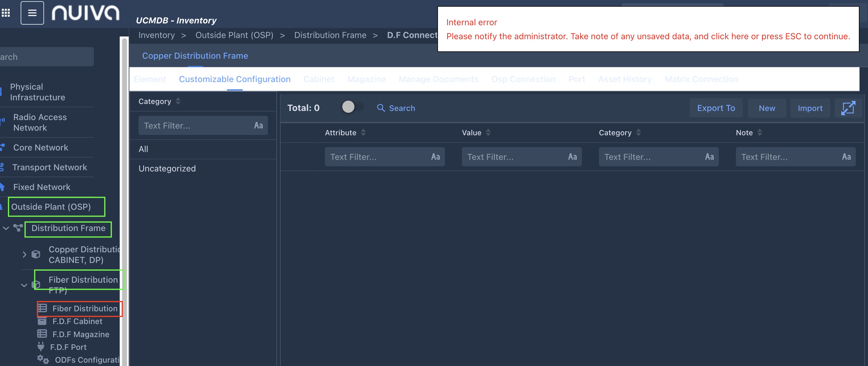
Task: Click the F.D.F Port plug icon
Action: click(41, 347)
